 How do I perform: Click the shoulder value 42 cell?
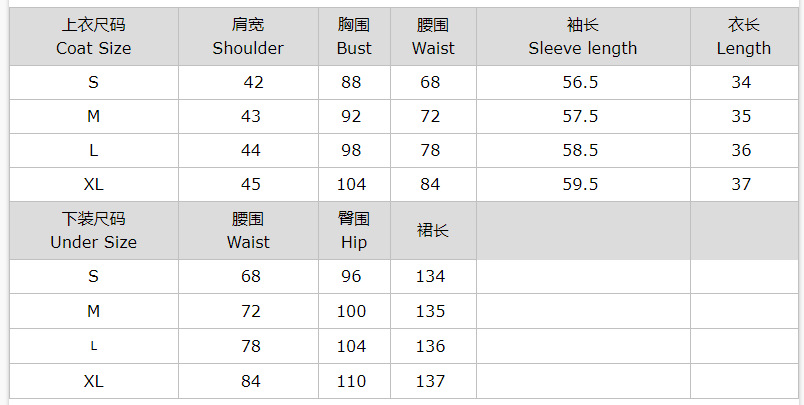pyautogui.click(x=252, y=82)
